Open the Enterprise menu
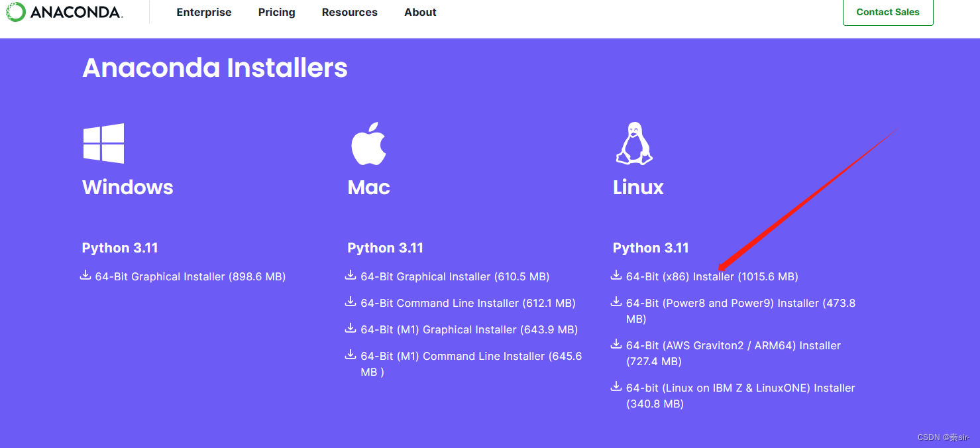This screenshot has height=448, width=980. coord(203,12)
